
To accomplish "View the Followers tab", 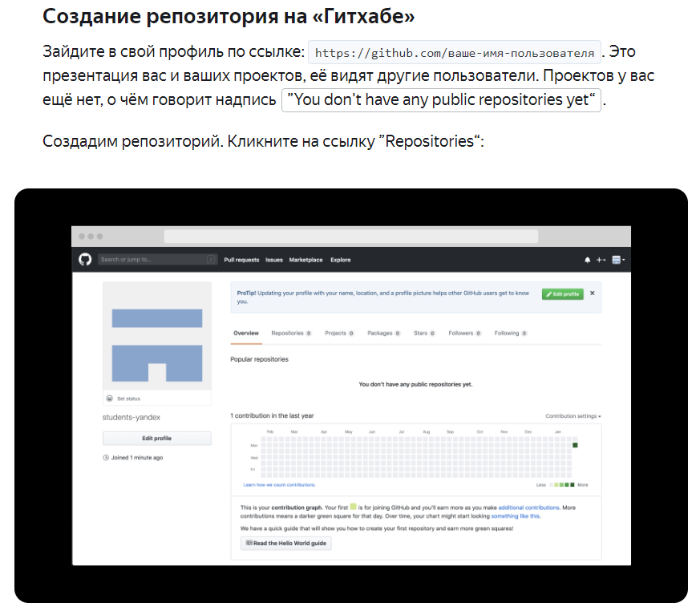I will tap(465, 334).
